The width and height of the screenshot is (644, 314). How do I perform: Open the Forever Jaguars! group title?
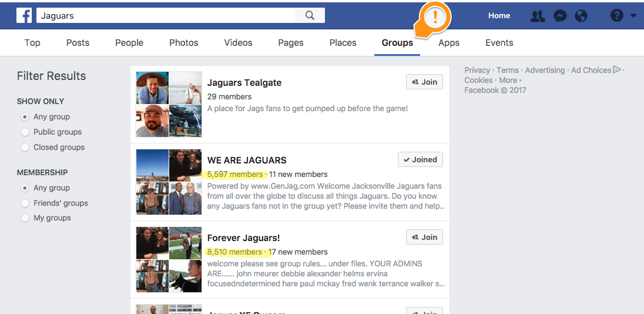tap(243, 238)
